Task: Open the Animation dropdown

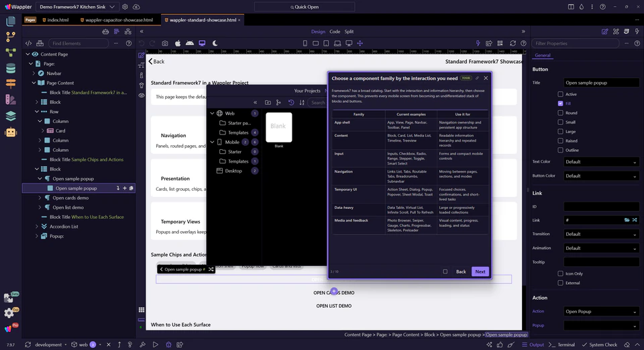Action: point(601,249)
